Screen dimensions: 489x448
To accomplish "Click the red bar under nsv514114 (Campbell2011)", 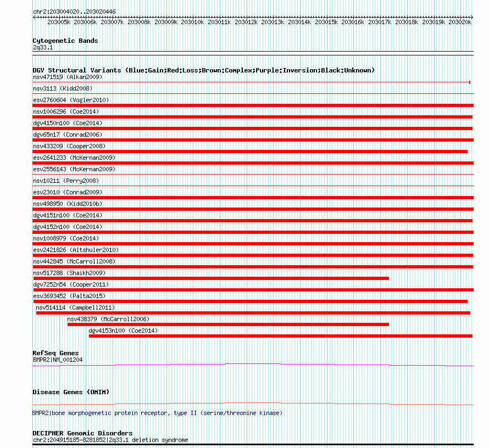I will tap(253, 313).
